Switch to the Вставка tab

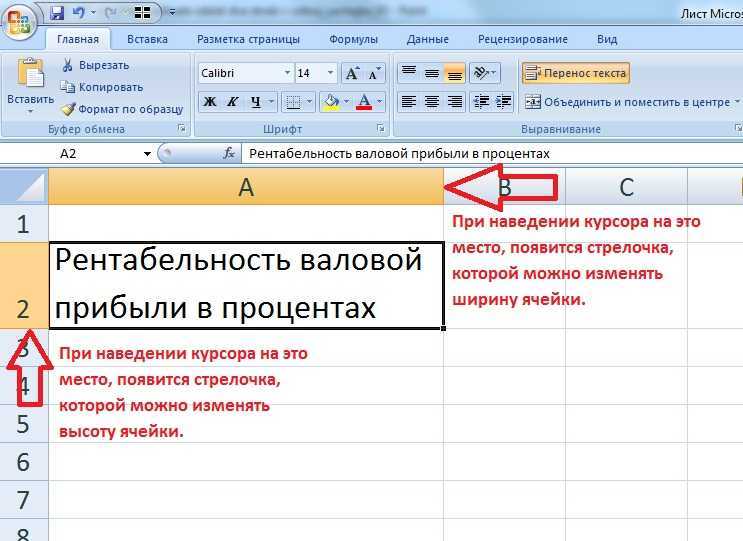[x=147, y=39]
